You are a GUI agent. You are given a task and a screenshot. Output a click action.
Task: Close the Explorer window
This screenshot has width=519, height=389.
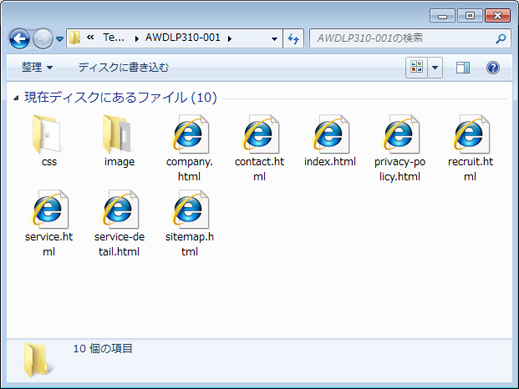pyautogui.click(x=498, y=16)
